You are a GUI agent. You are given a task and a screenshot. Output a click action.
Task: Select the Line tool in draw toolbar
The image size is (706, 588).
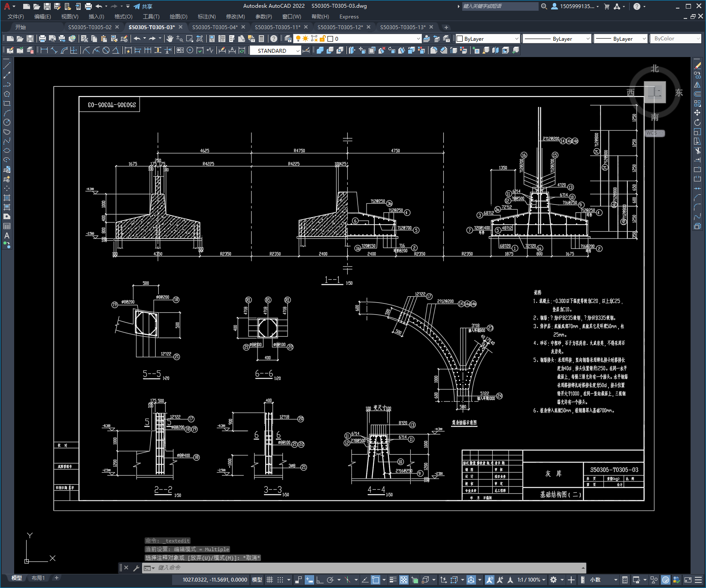point(7,66)
